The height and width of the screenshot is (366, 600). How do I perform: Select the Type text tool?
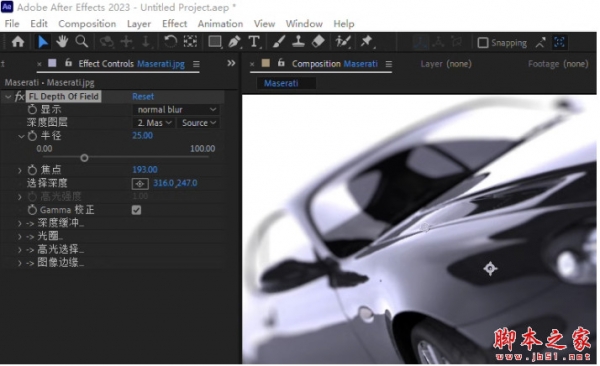[254, 41]
